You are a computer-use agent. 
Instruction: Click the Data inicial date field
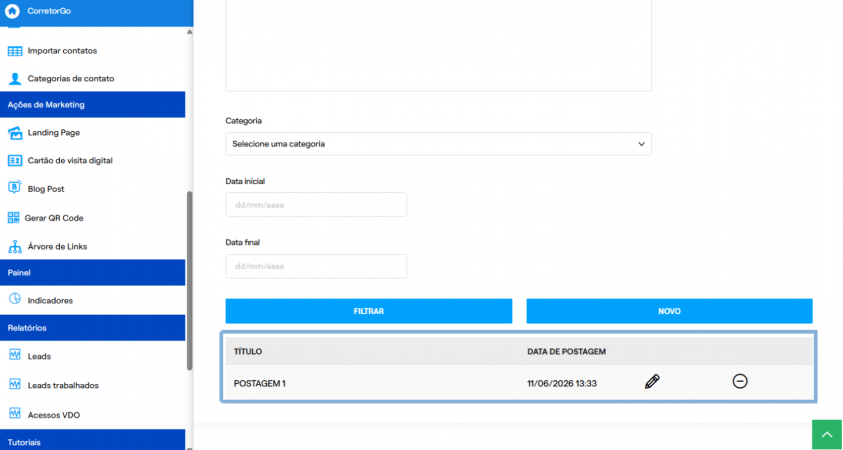(x=316, y=205)
